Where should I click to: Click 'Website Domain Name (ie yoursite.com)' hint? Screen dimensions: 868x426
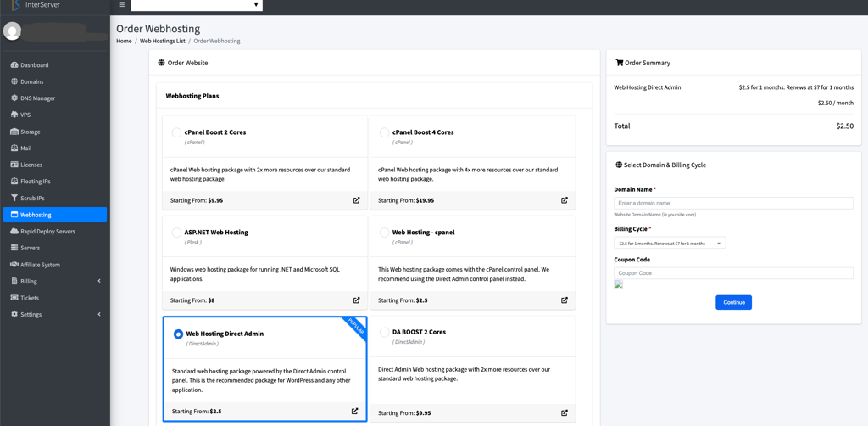(x=655, y=215)
